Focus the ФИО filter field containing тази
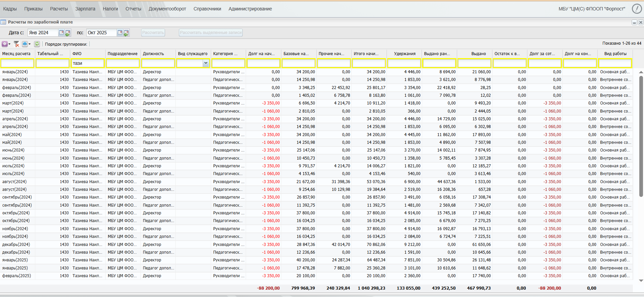This screenshot has width=644, height=297. [x=87, y=63]
